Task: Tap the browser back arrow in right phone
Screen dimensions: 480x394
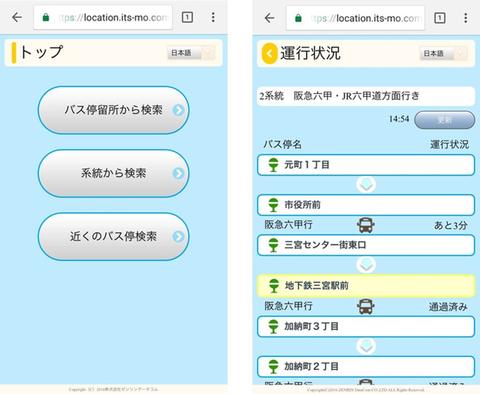Action: click(269, 18)
